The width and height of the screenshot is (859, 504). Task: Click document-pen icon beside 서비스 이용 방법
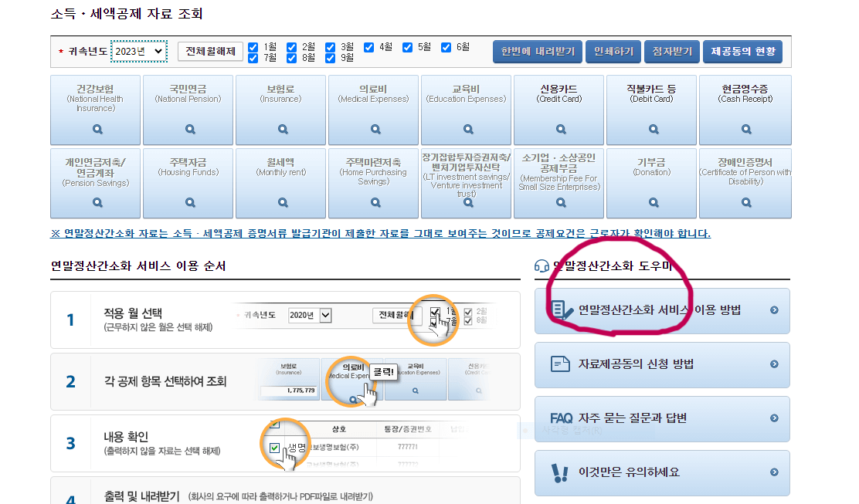point(561,310)
